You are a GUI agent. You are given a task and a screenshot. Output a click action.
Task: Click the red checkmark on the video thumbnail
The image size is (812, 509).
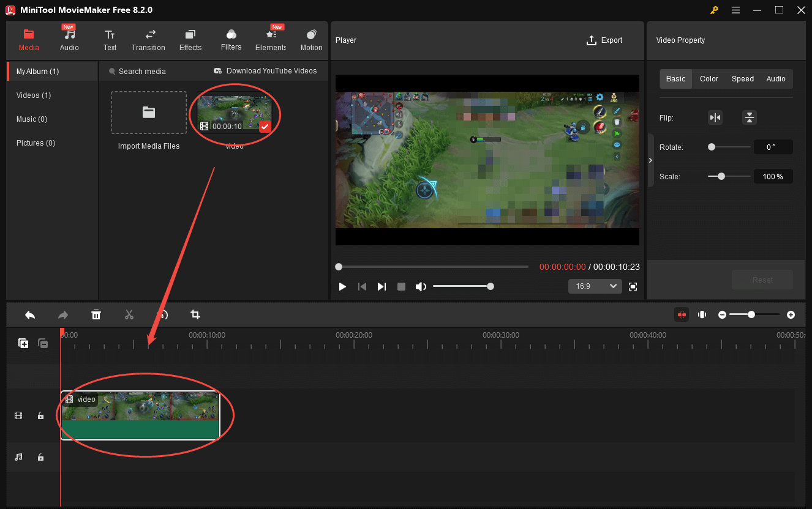point(265,127)
